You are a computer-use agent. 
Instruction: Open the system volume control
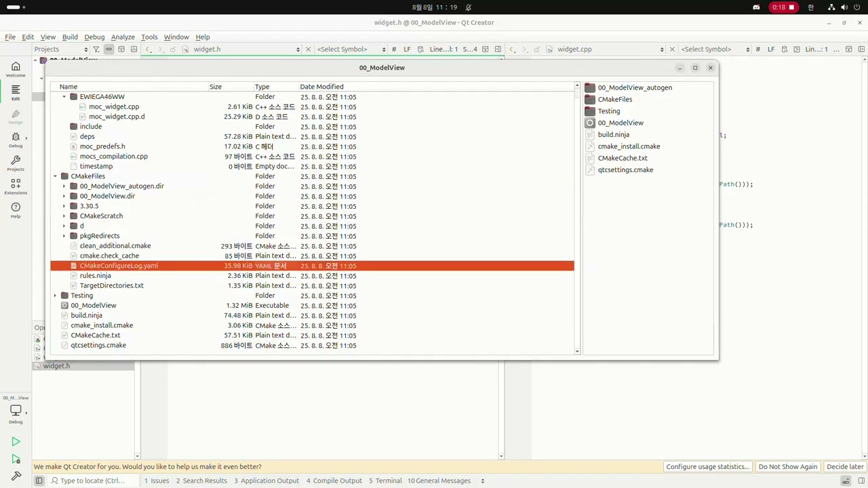(x=844, y=7)
